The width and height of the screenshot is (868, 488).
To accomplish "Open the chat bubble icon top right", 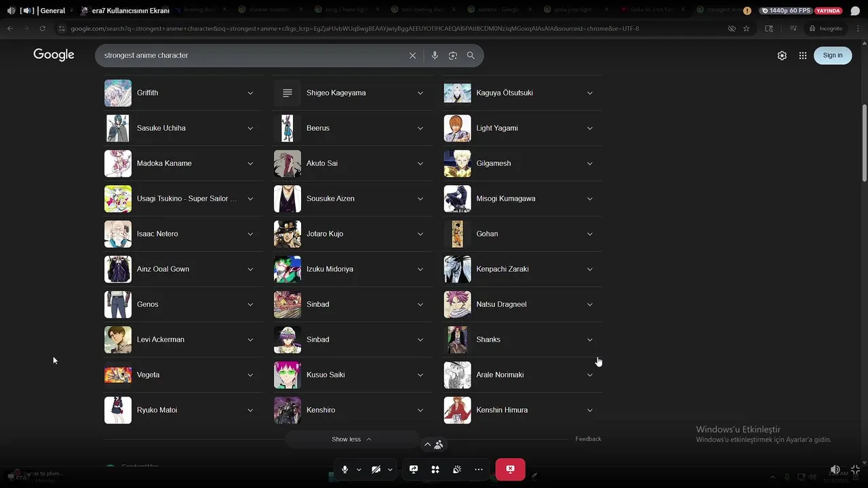I will pyautogui.click(x=855, y=11).
